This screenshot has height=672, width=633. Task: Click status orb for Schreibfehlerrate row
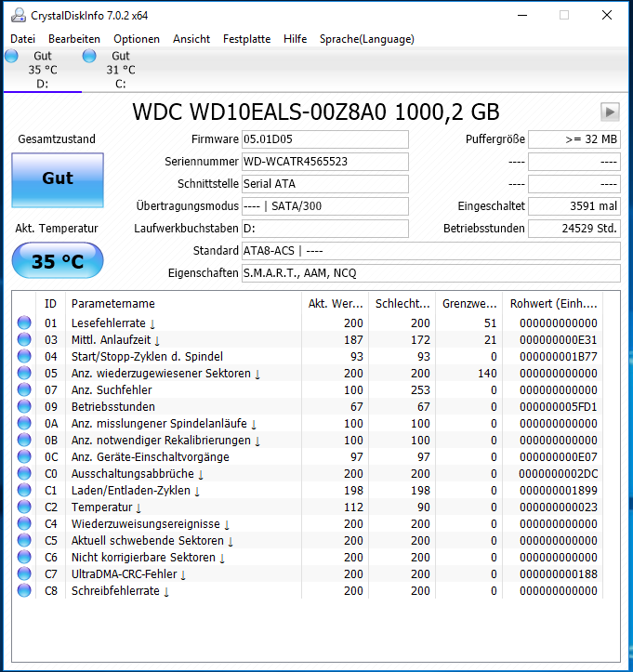tap(24, 590)
